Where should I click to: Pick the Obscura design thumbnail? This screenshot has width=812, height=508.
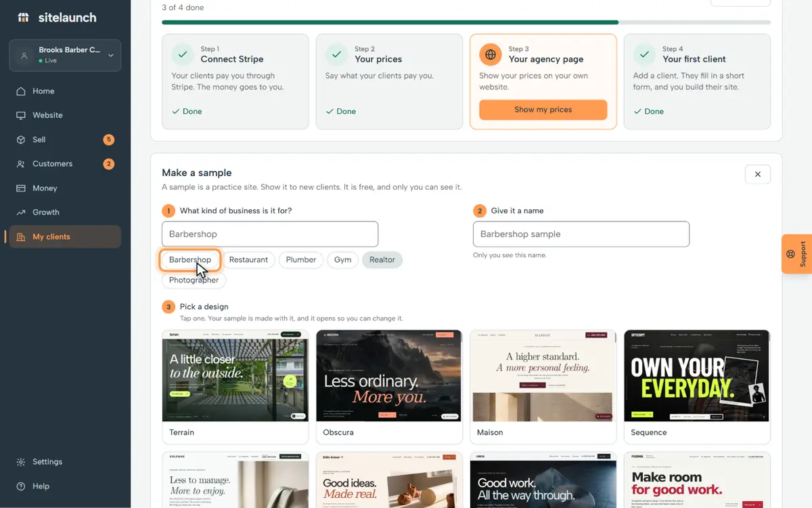click(x=389, y=375)
